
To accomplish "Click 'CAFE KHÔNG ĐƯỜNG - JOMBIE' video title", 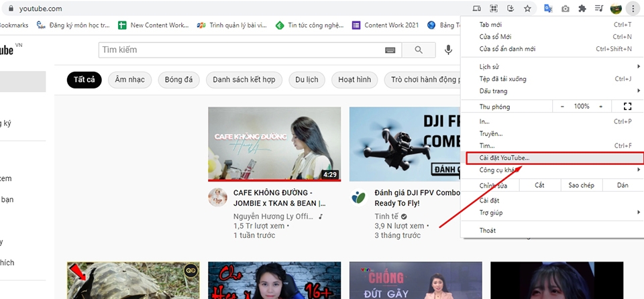I will coord(279,198).
